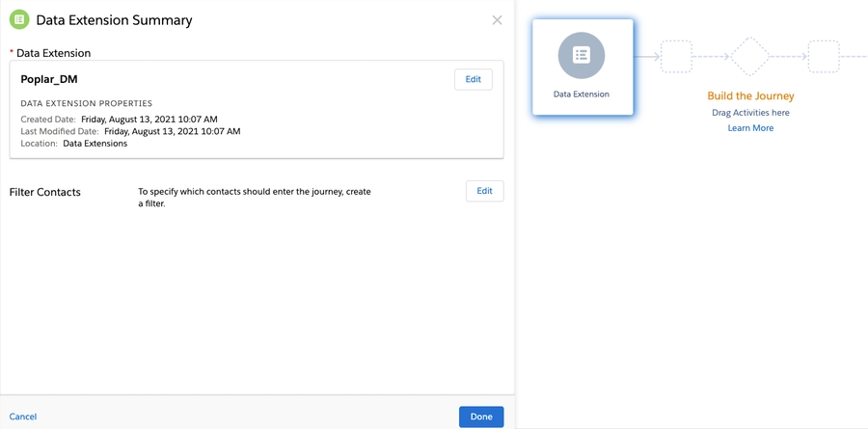Viewport: 868px width, 429px height.
Task: Click the Data Extension Summary title
Action: point(114,20)
